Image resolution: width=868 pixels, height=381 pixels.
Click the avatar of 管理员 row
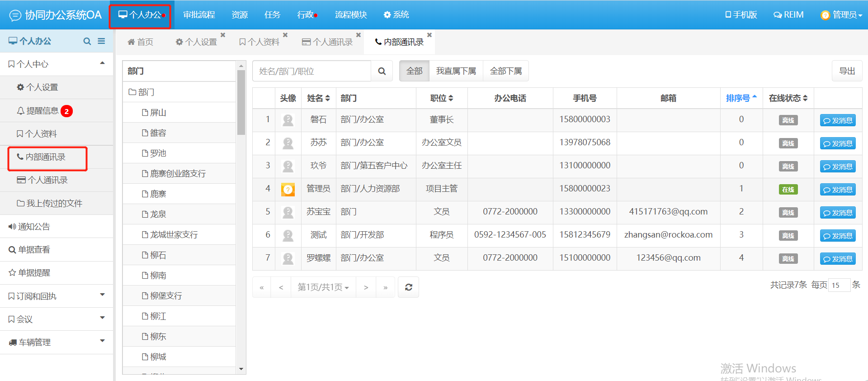point(288,189)
